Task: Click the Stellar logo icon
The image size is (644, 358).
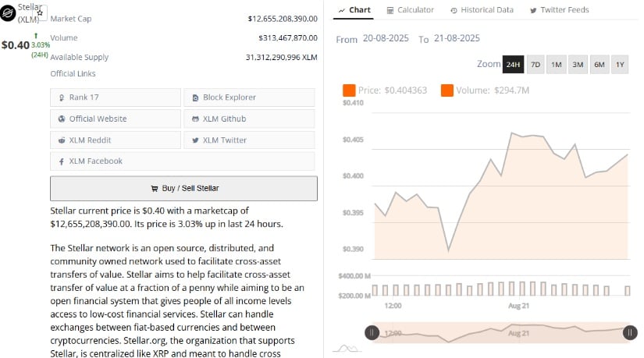Action: click(x=8, y=13)
